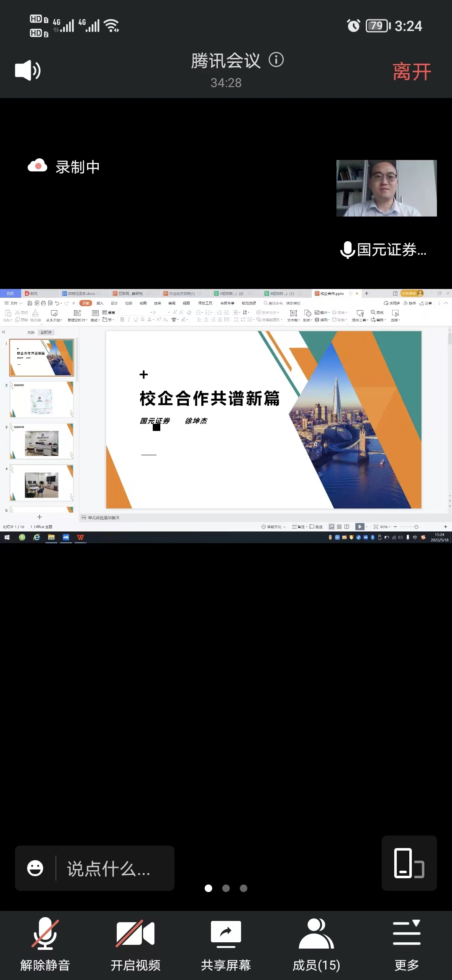Click the print icon in quick access bar
This screenshot has width=452, height=980.
pos(44,303)
